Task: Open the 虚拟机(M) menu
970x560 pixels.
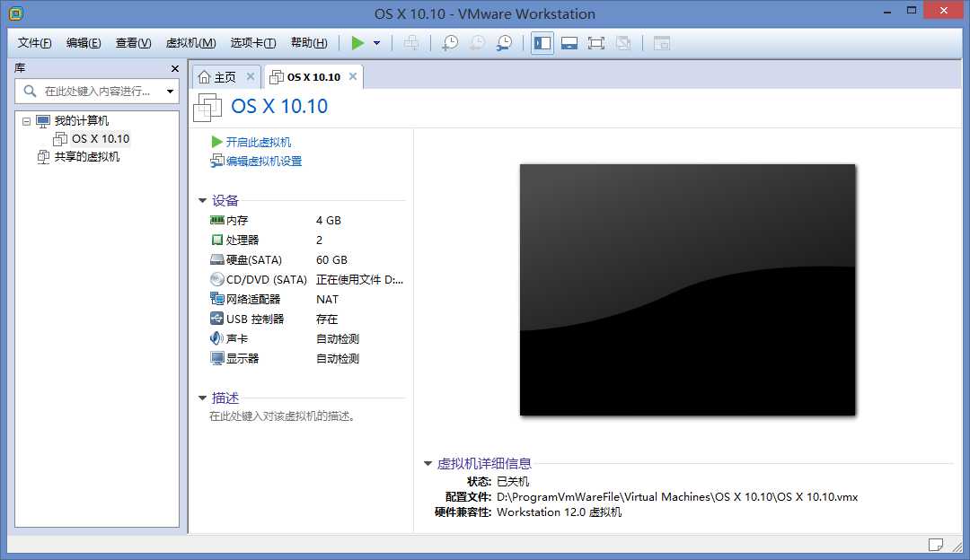Action: click(x=190, y=43)
